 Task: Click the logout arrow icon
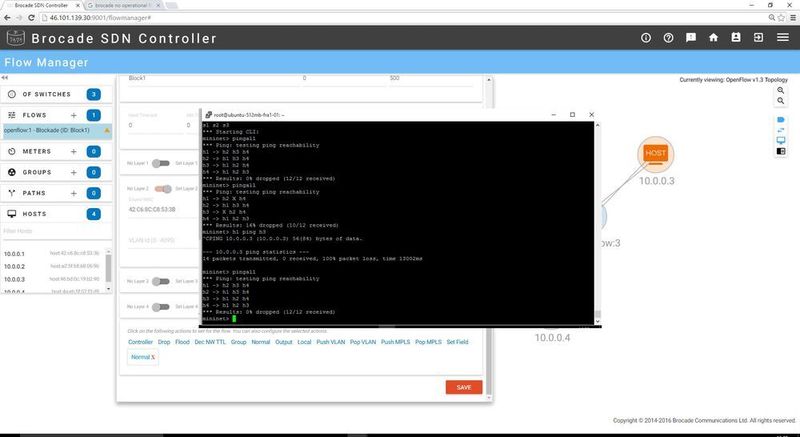[x=759, y=38]
